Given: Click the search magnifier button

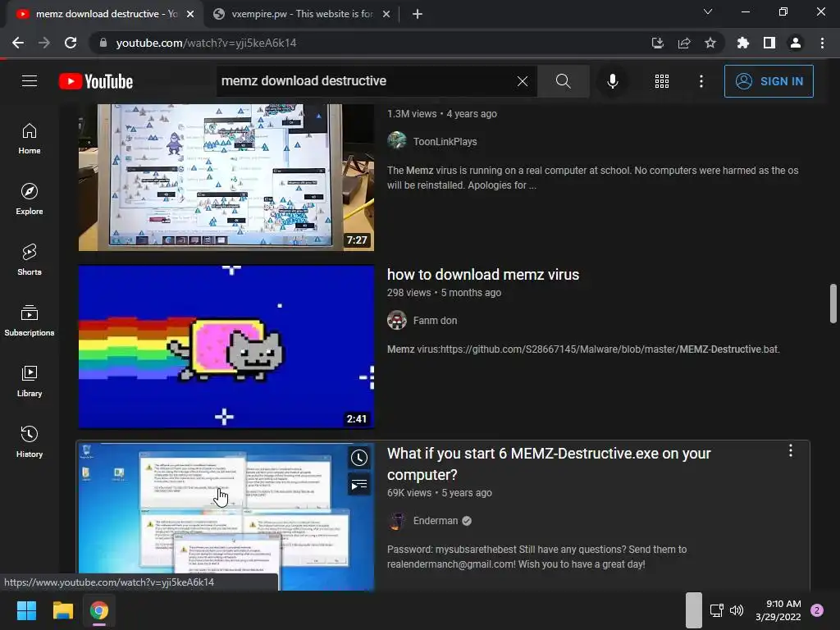Looking at the screenshot, I should click(563, 81).
